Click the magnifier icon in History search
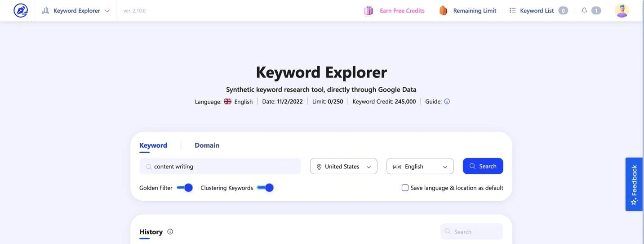Screen dimensions: 644x244 [x=448, y=231]
